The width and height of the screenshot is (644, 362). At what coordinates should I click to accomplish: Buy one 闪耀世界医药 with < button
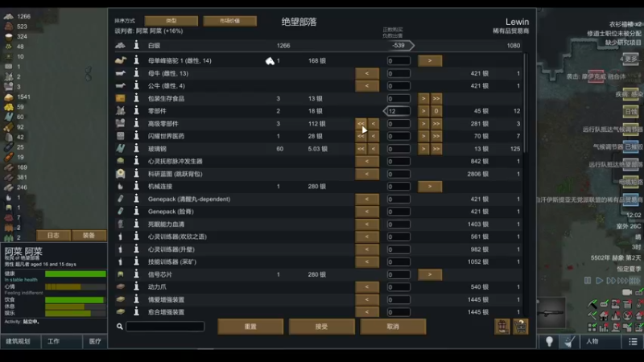click(374, 136)
